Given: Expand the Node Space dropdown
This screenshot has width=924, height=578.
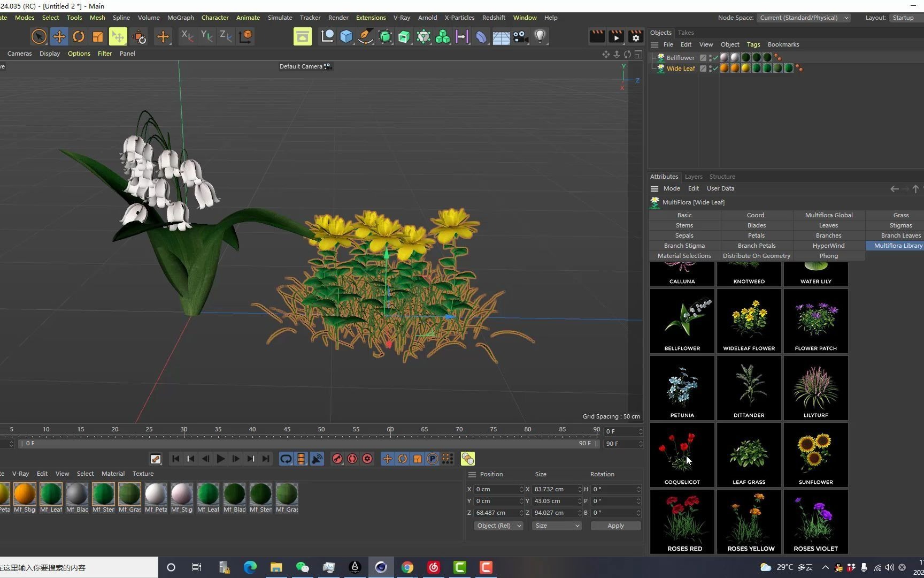Looking at the screenshot, I should tap(803, 18).
